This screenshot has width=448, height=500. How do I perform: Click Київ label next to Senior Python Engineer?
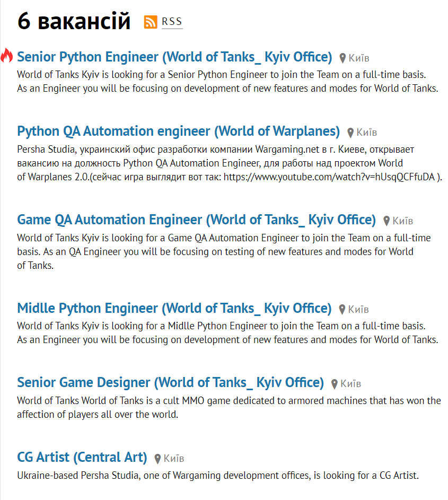point(359,58)
